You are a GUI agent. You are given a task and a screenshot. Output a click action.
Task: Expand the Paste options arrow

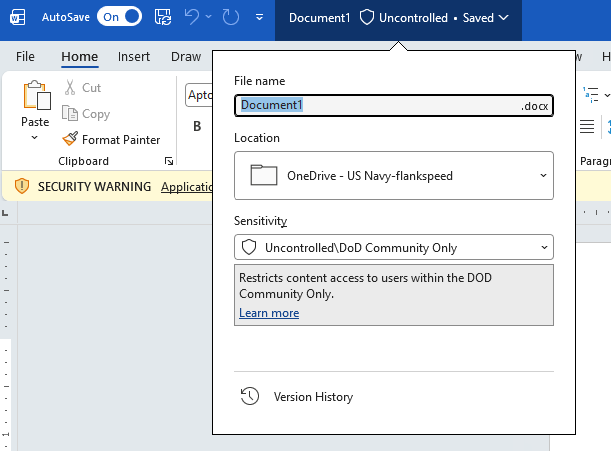[35, 137]
